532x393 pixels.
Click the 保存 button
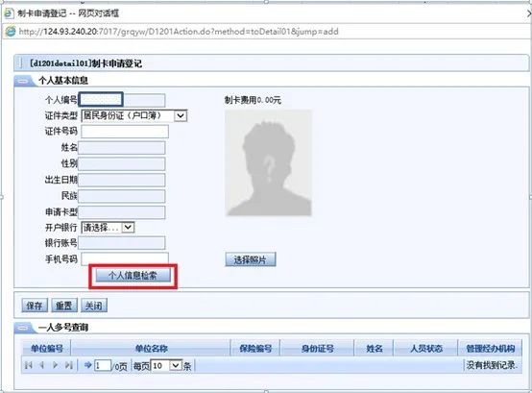point(35,306)
